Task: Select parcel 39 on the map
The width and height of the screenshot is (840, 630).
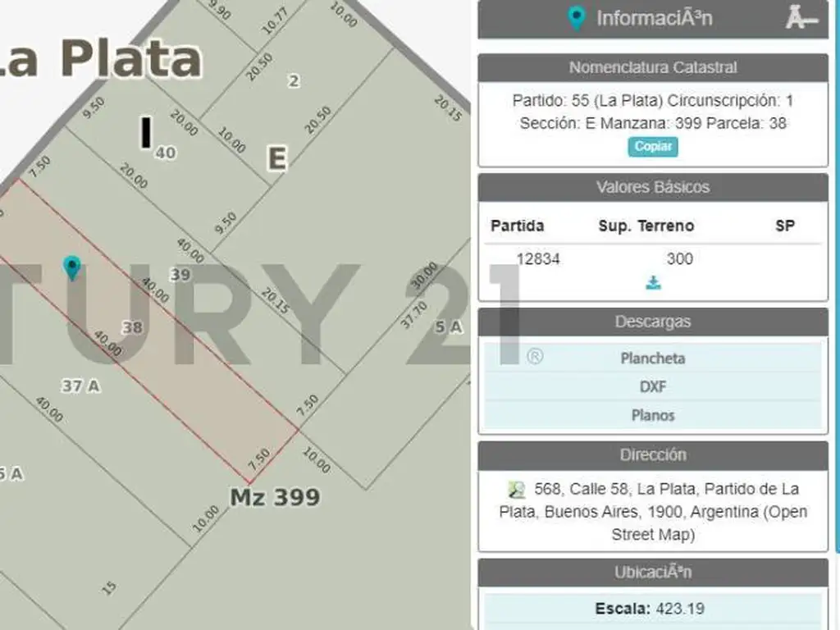Action: pyautogui.click(x=180, y=275)
